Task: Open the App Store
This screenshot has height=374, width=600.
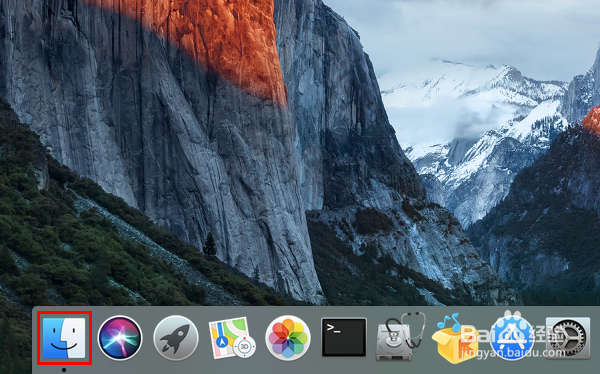Action: click(x=512, y=338)
